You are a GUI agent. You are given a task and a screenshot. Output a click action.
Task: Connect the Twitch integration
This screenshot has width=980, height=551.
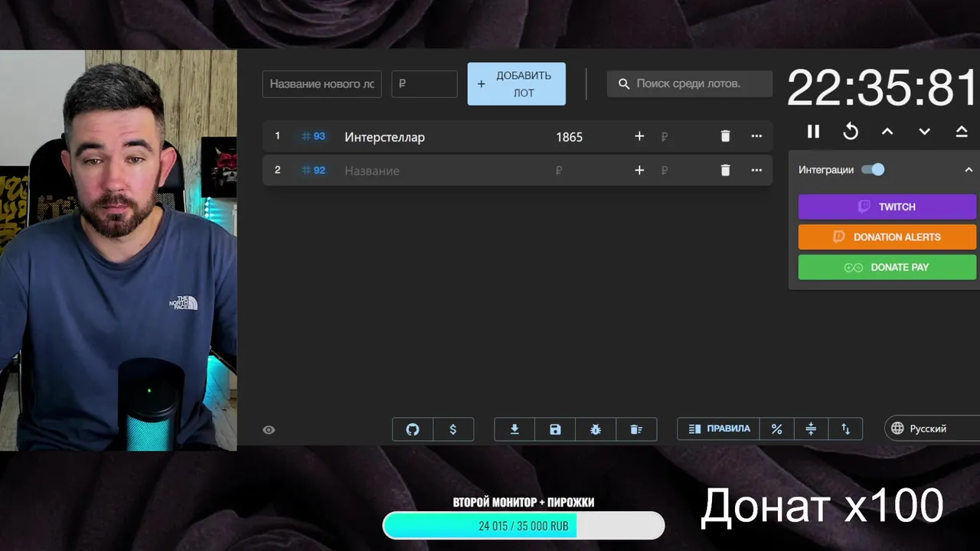tap(887, 207)
